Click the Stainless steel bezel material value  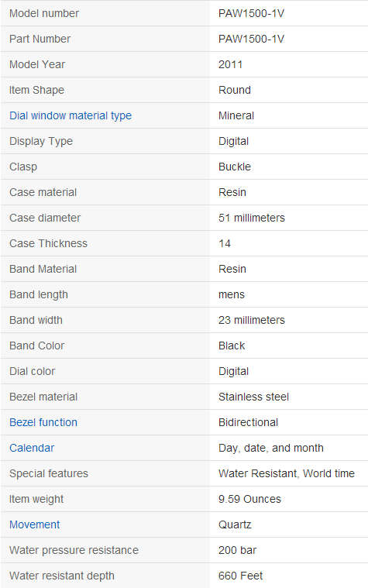253,397
